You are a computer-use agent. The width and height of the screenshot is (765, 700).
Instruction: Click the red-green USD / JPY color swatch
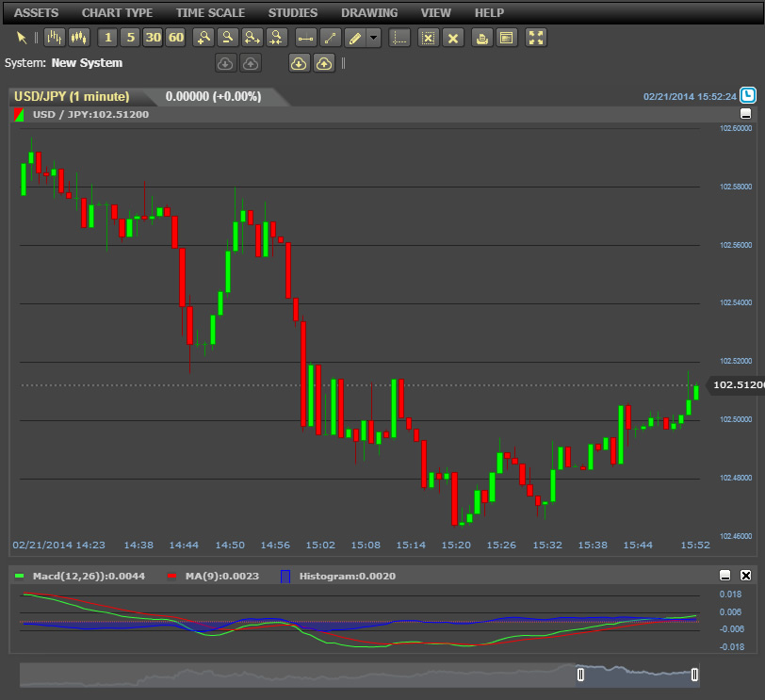(x=19, y=115)
